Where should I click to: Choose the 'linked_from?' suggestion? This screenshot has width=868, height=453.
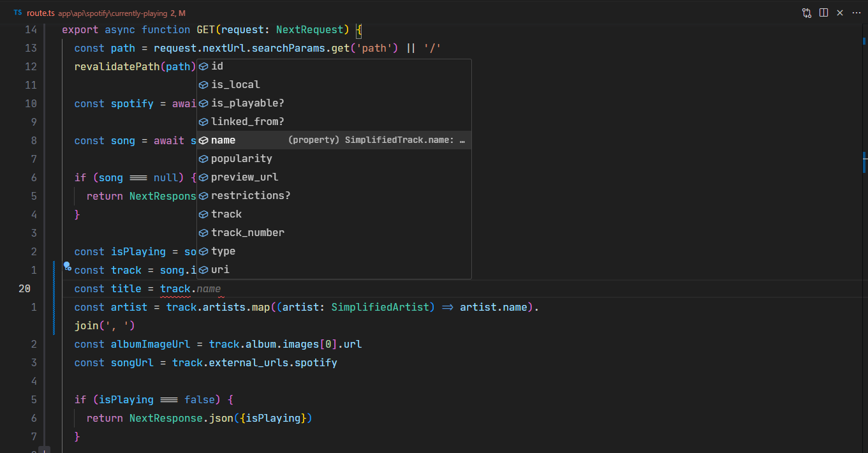pyautogui.click(x=334, y=122)
